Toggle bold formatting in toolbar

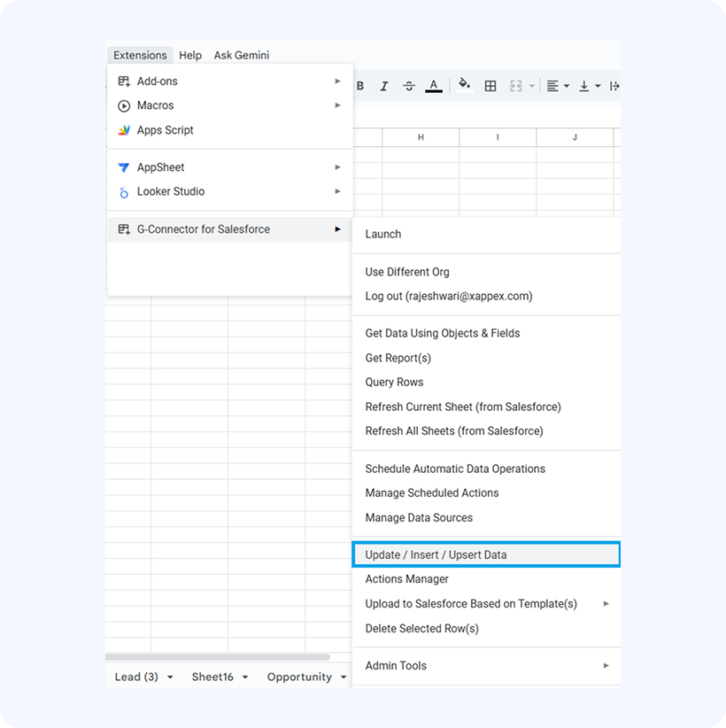coord(360,86)
